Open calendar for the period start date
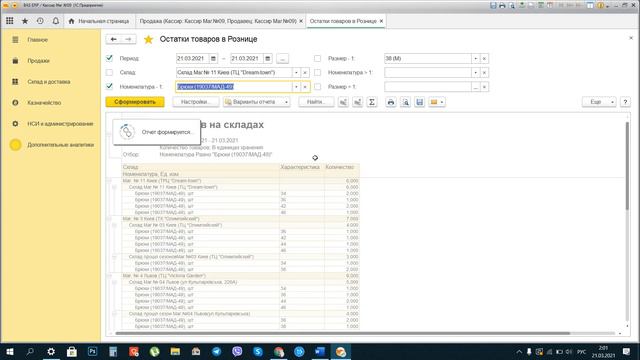 pyautogui.click(x=213, y=58)
